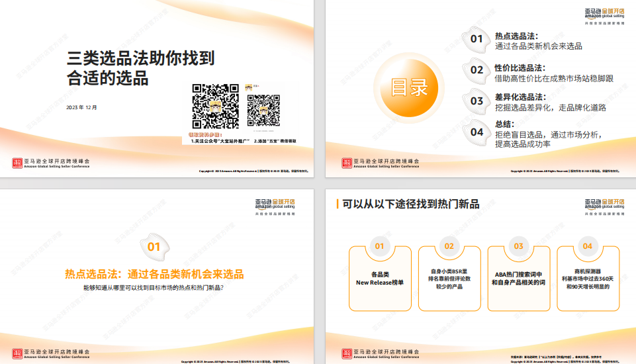Click the 商机探测器 card text

[x=587, y=279]
